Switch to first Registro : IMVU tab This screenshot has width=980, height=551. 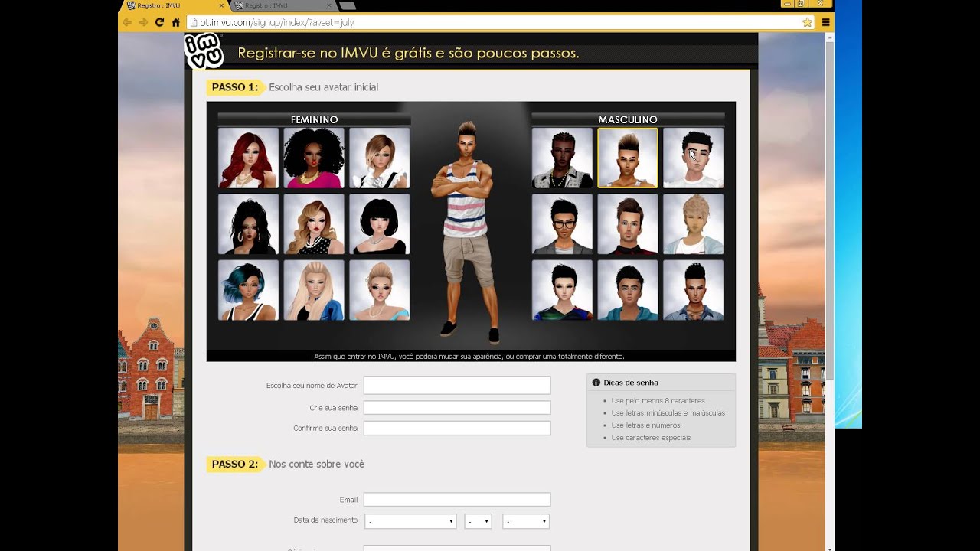[175, 5]
